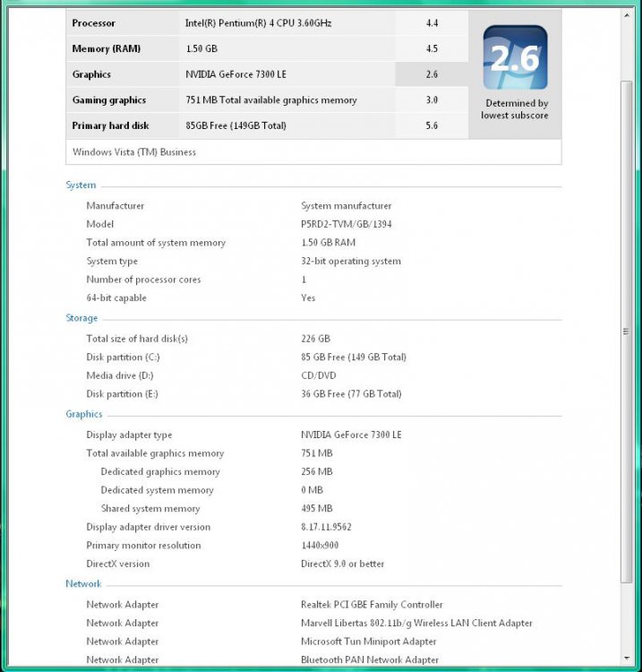The height and width of the screenshot is (672, 642).
Task: Click the 64-bit capable 'Yes' value
Action: coord(308,297)
